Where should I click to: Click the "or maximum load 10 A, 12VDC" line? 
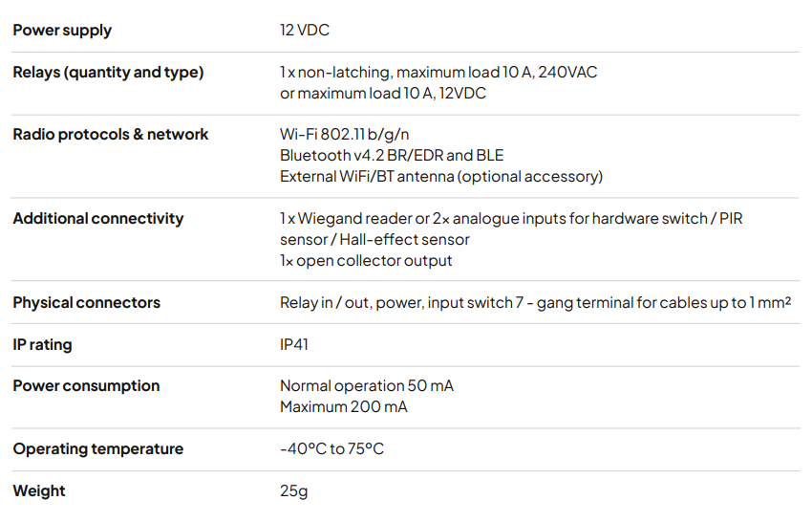pos(383,94)
